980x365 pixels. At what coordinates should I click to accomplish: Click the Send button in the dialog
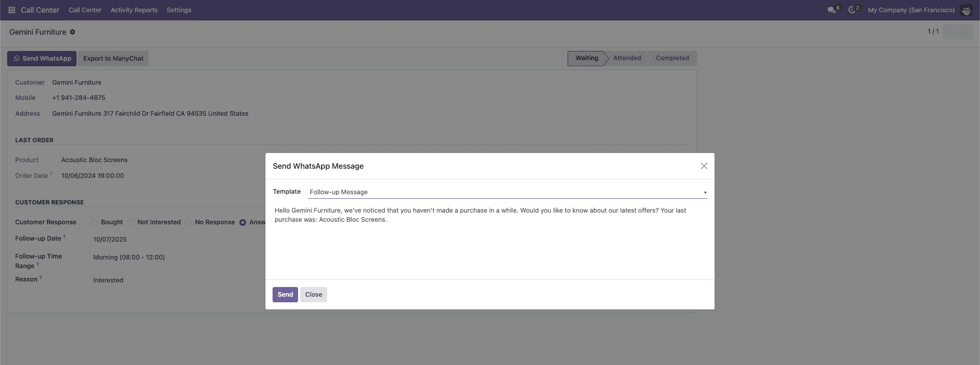285,295
